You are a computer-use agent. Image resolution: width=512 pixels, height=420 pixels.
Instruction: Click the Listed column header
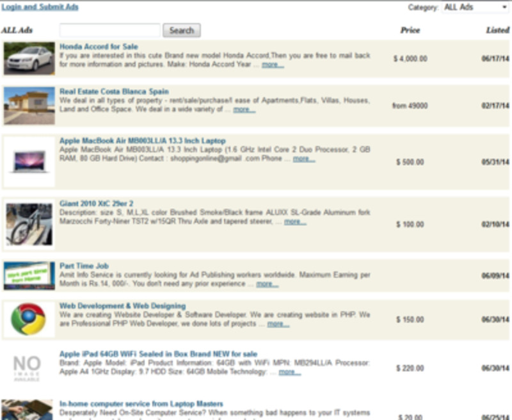tap(498, 30)
